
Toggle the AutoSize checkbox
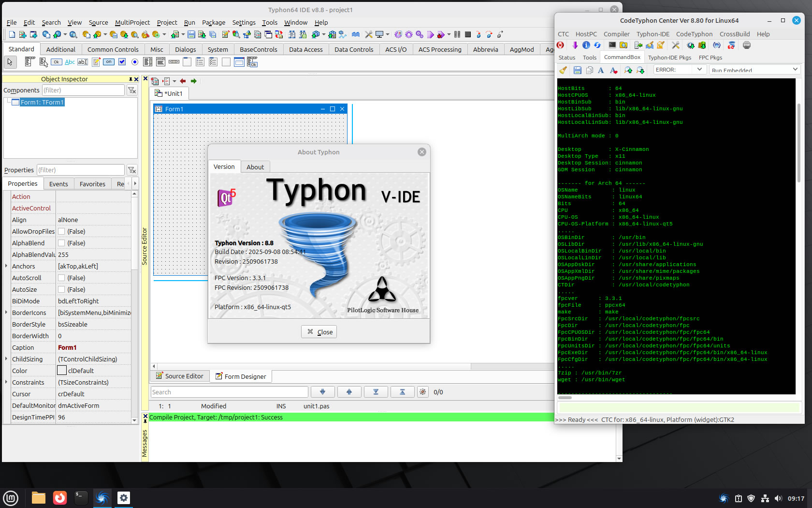(x=61, y=289)
